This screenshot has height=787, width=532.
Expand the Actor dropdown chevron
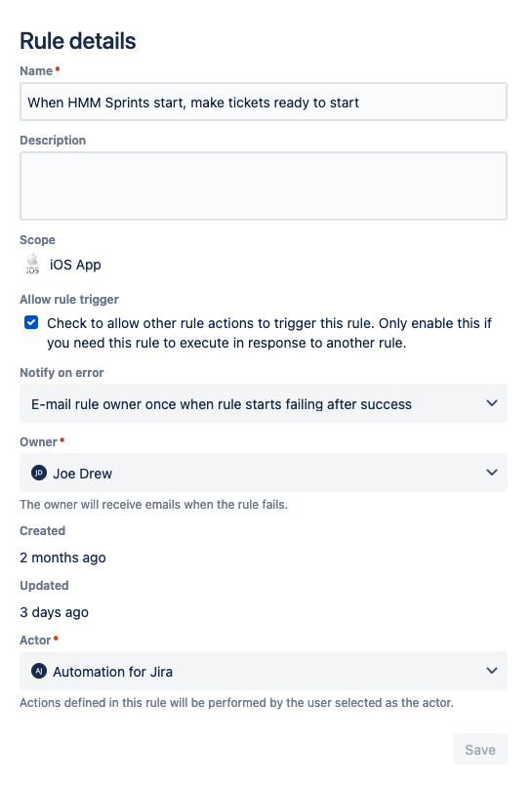coord(492,671)
